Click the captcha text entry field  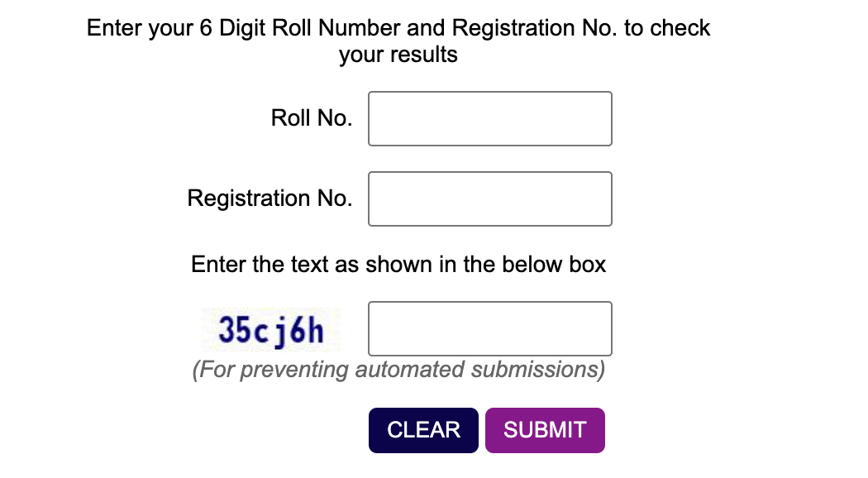click(x=489, y=328)
